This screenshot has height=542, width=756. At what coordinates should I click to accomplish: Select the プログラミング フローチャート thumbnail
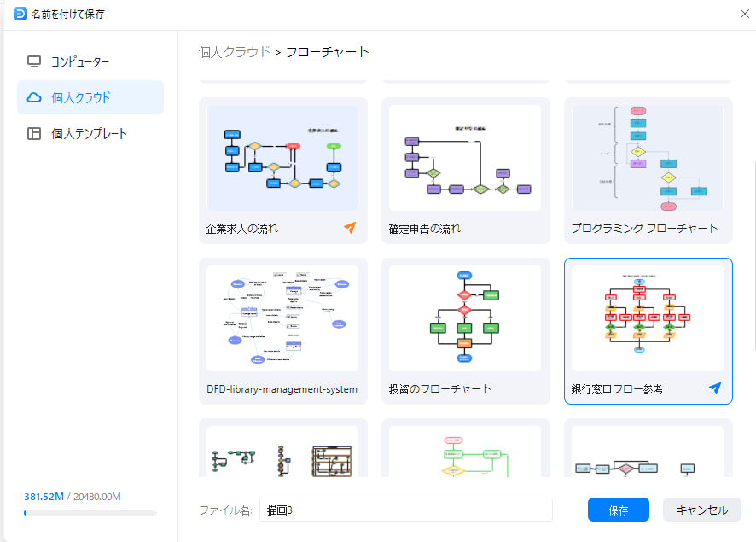648,158
